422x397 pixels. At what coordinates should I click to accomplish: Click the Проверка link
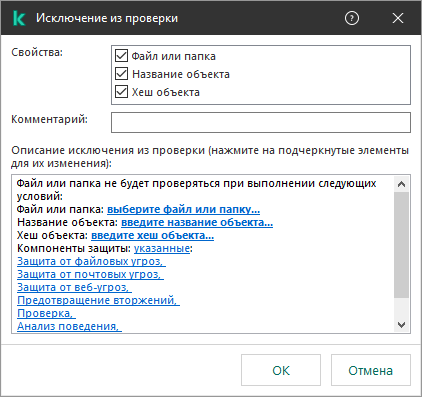(46, 313)
